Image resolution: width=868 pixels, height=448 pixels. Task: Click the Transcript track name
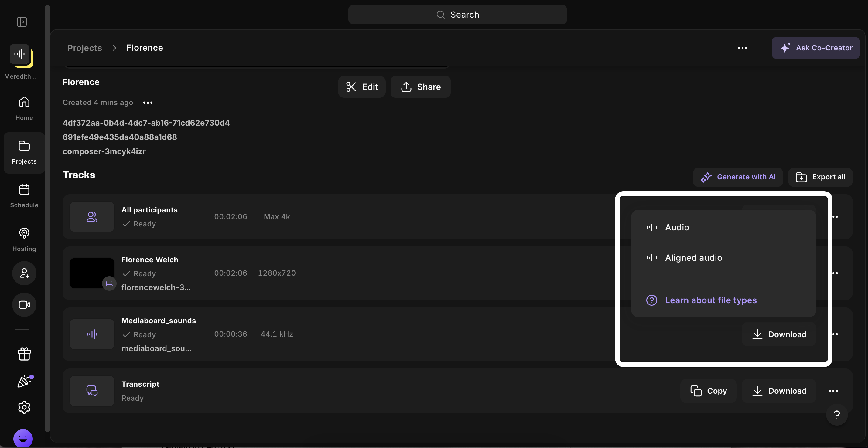tap(140, 384)
